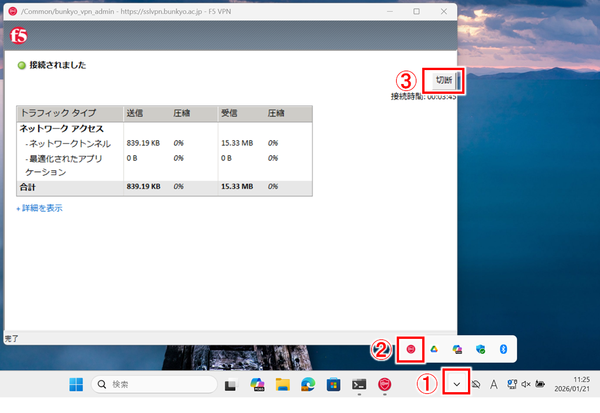This screenshot has width=600, height=413.
Task: Open the clock and date panel
Action: pyautogui.click(x=573, y=384)
